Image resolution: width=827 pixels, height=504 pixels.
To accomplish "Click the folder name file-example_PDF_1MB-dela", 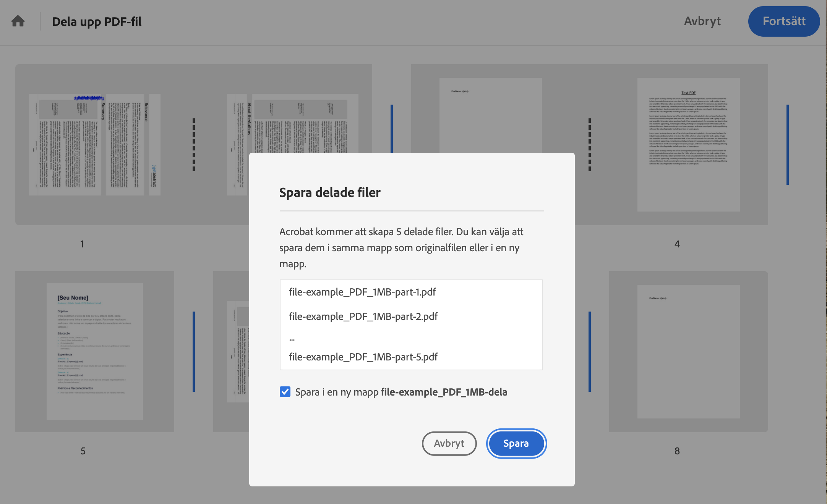I will pos(444,392).
